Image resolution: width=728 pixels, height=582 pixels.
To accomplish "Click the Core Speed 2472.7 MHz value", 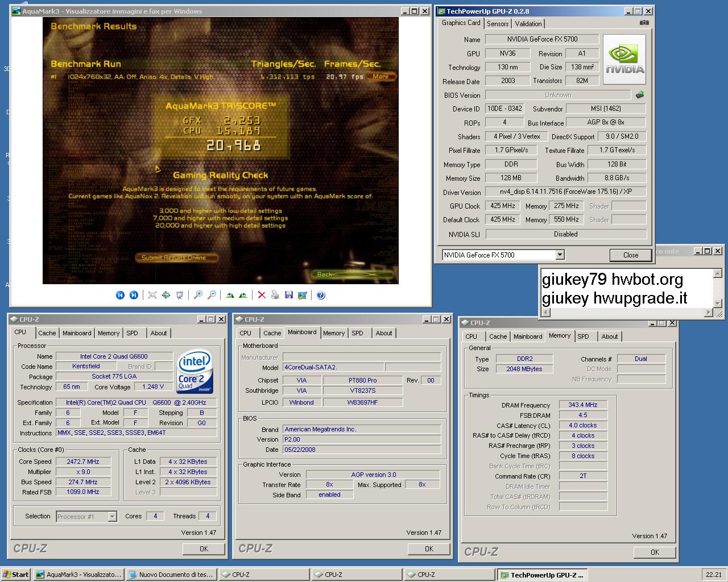I will (83, 462).
